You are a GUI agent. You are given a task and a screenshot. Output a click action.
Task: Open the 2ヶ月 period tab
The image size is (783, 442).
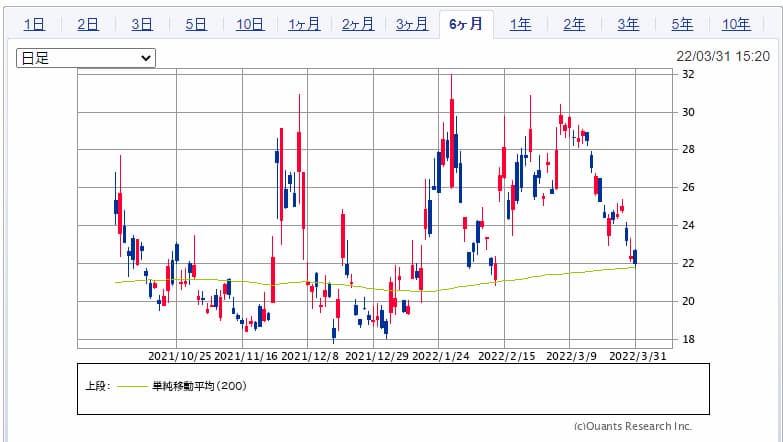tap(358, 24)
